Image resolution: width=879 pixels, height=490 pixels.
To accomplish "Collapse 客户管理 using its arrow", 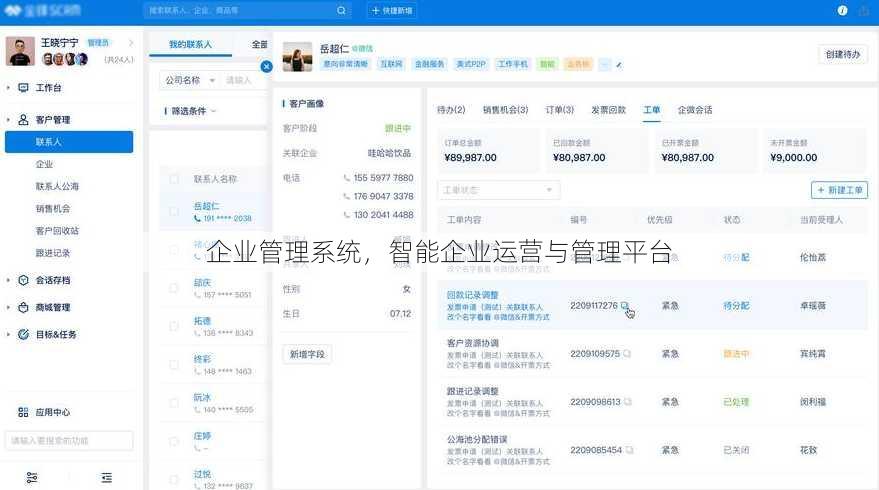I will [x=8, y=119].
